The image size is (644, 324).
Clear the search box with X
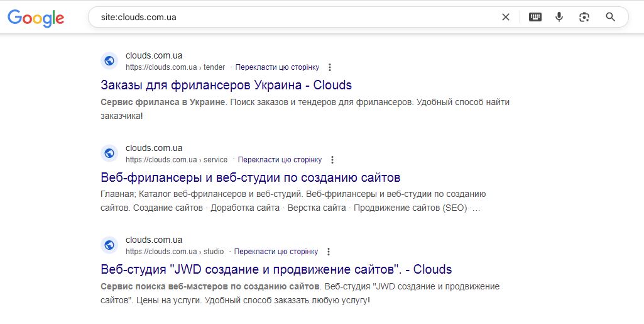click(506, 17)
